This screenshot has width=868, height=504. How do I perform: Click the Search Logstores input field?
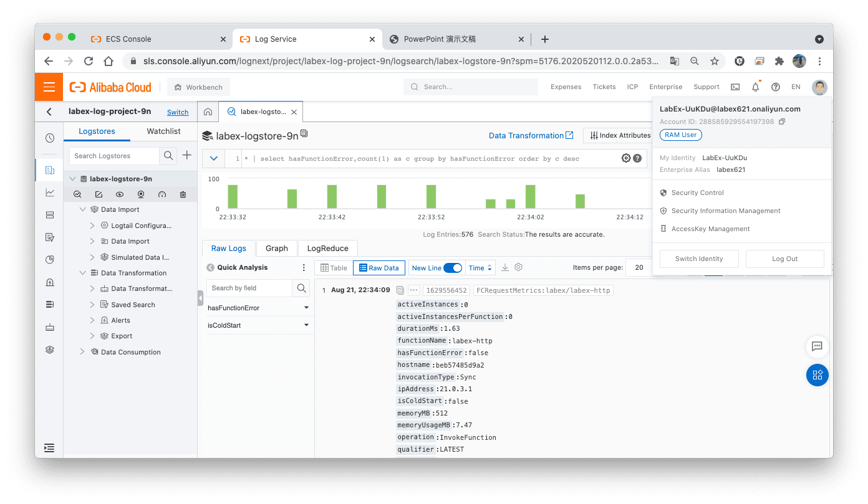(115, 156)
